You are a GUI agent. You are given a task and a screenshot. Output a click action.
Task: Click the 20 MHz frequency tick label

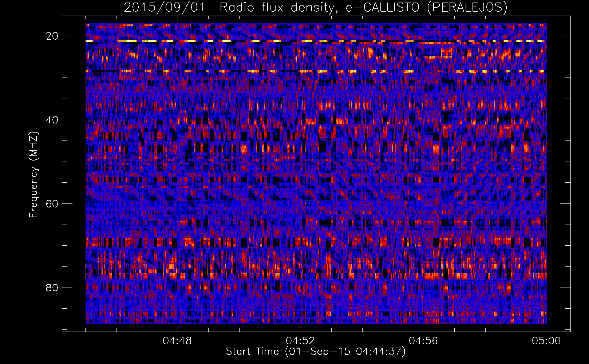(x=52, y=36)
